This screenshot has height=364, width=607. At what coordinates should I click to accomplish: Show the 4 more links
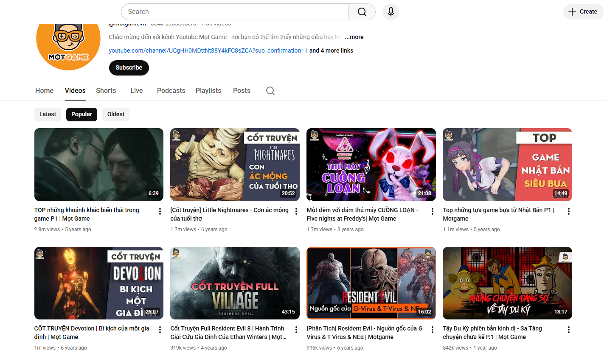click(x=331, y=50)
